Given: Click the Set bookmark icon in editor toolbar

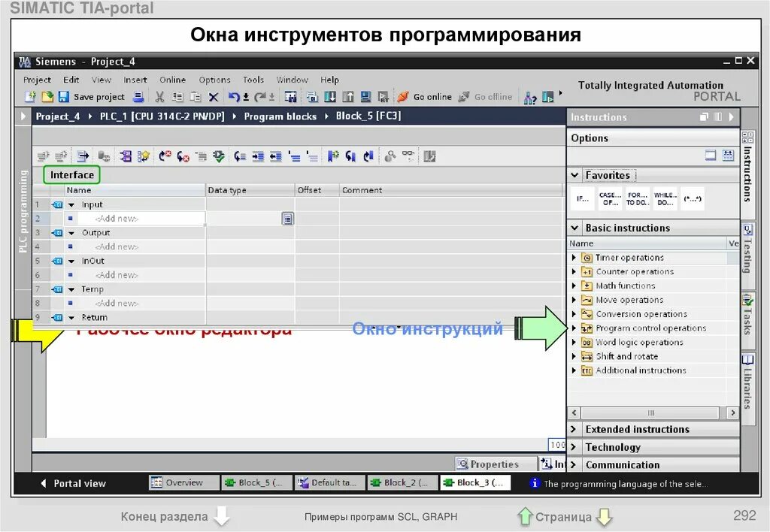Looking at the screenshot, I should point(333,156).
